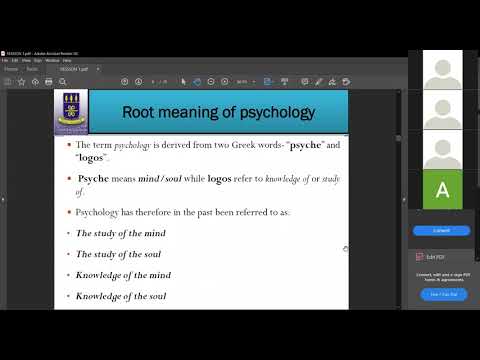Screen dimensions: 480x360
Task: Click the Add comment icon
Action: coord(304,82)
